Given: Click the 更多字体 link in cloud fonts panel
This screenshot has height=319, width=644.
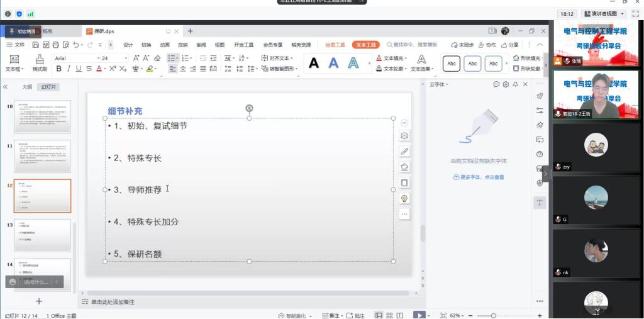Looking at the screenshot, I should [x=478, y=177].
